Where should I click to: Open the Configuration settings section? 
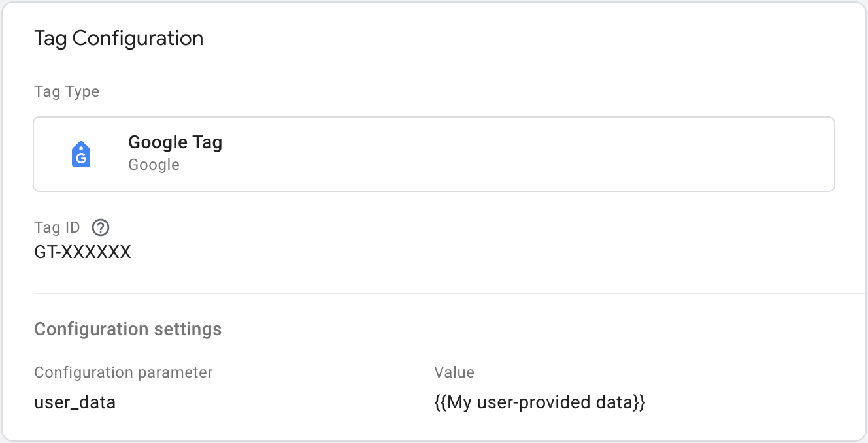[x=127, y=329]
